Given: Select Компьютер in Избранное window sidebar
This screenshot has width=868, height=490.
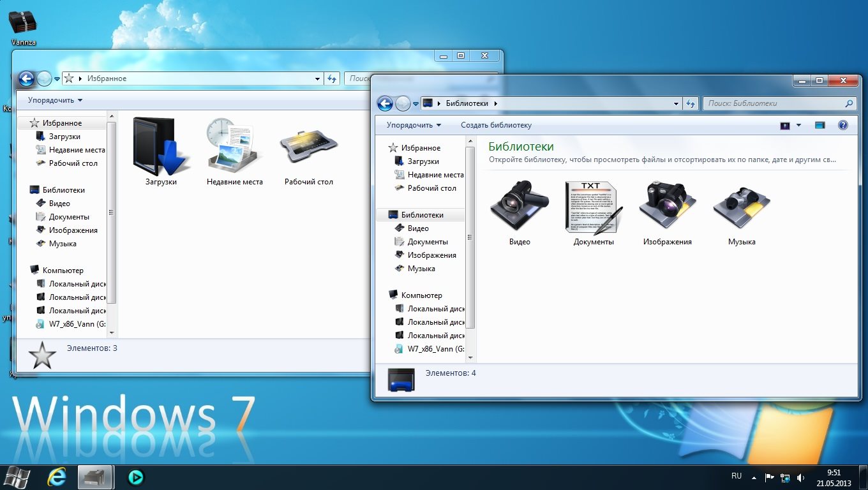Looking at the screenshot, I should point(63,271).
